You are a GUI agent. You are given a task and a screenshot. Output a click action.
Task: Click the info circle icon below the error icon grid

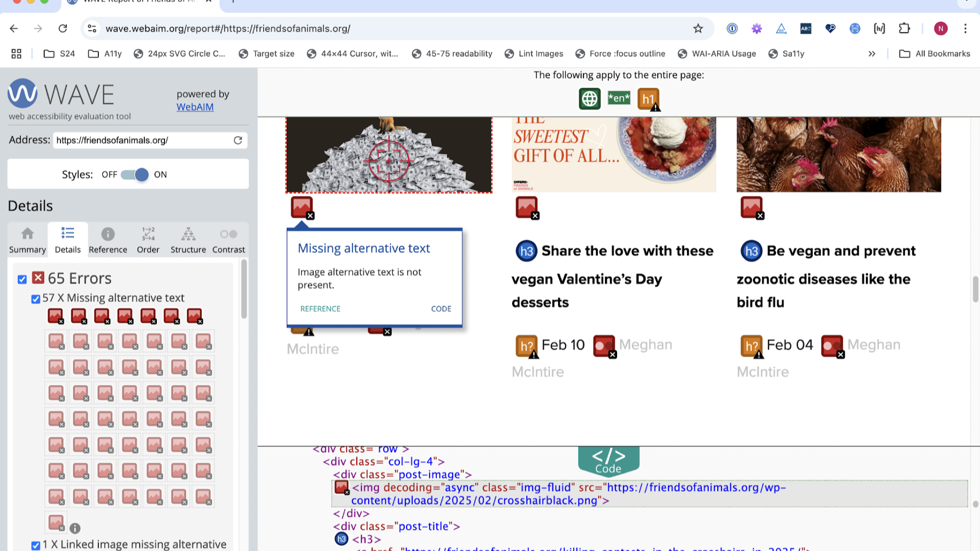75,528
